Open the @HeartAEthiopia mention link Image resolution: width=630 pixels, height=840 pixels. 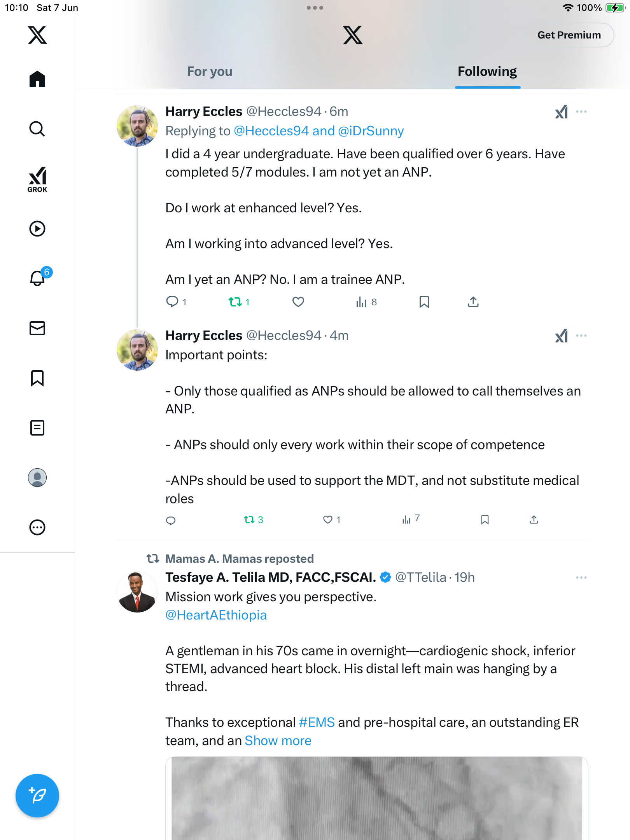tap(216, 615)
